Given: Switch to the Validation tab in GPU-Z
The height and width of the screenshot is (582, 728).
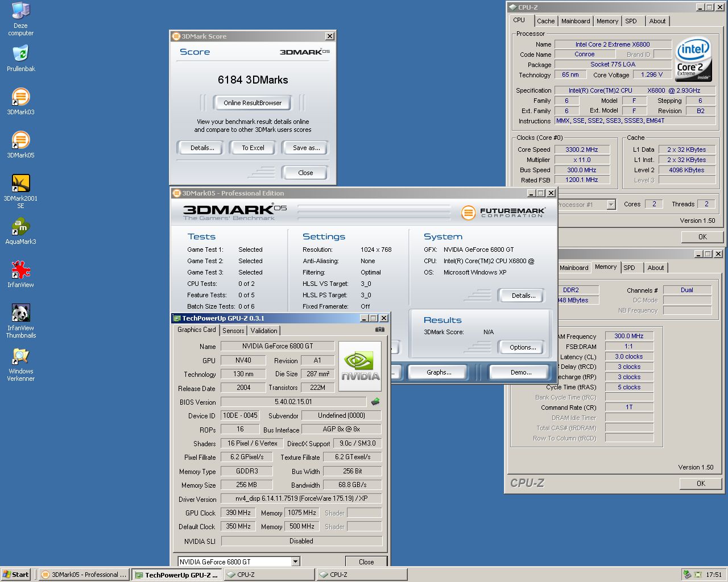Looking at the screenshot, I should click(264, 330).
